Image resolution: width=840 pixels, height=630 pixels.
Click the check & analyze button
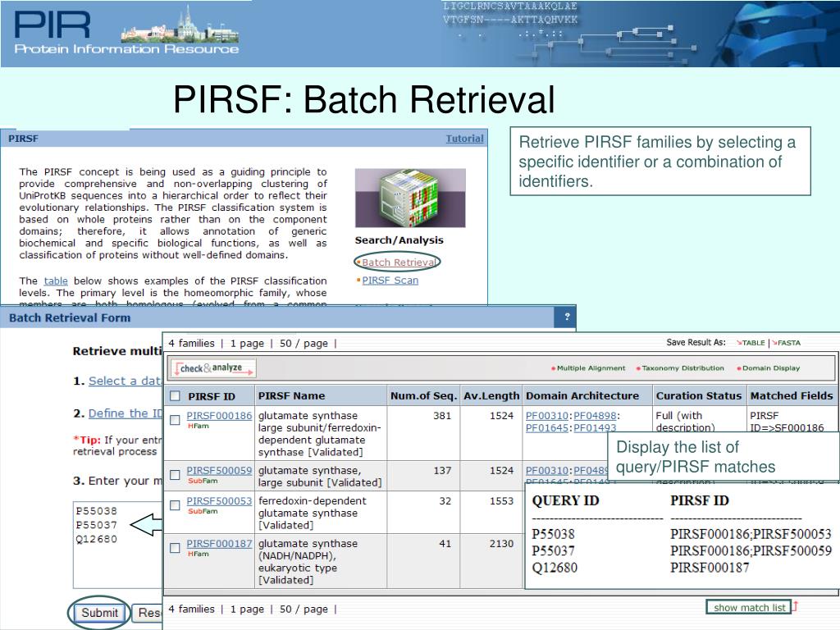(x=213, y=368)
